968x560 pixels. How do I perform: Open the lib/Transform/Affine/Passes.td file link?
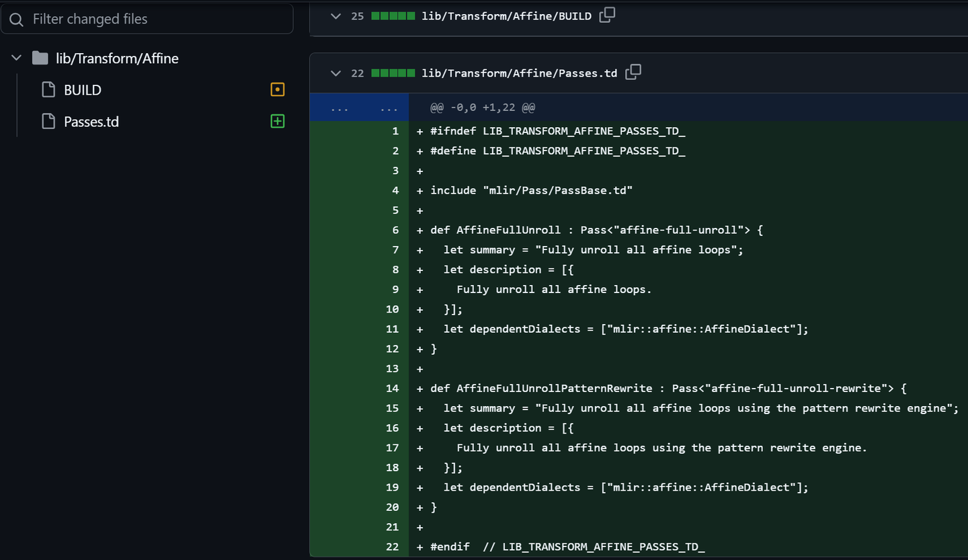(x=519, y=73)
